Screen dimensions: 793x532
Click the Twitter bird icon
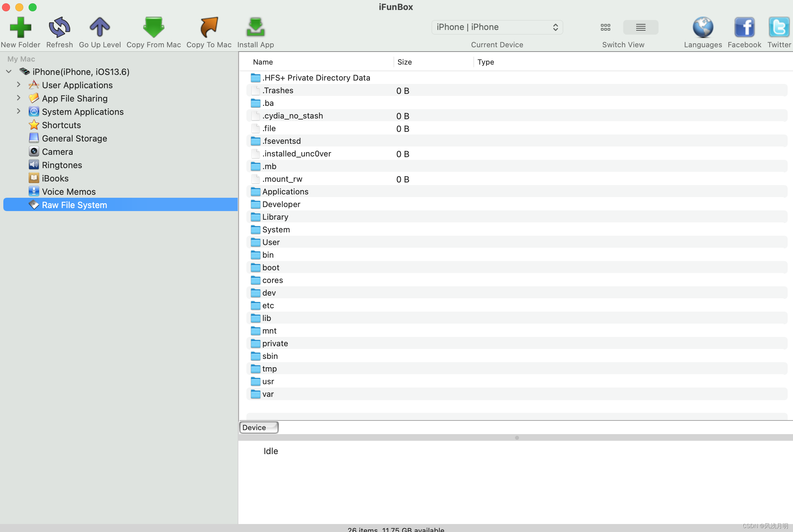pos(779,27)
